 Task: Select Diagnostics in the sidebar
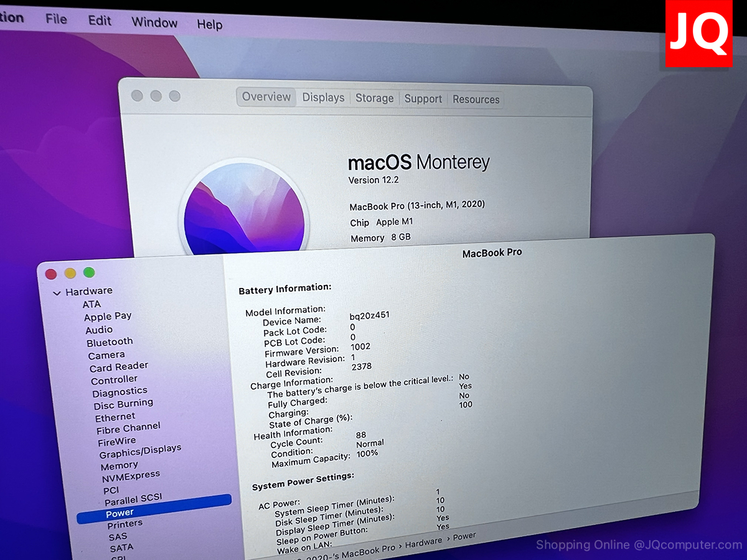click(x=120, y=392)
